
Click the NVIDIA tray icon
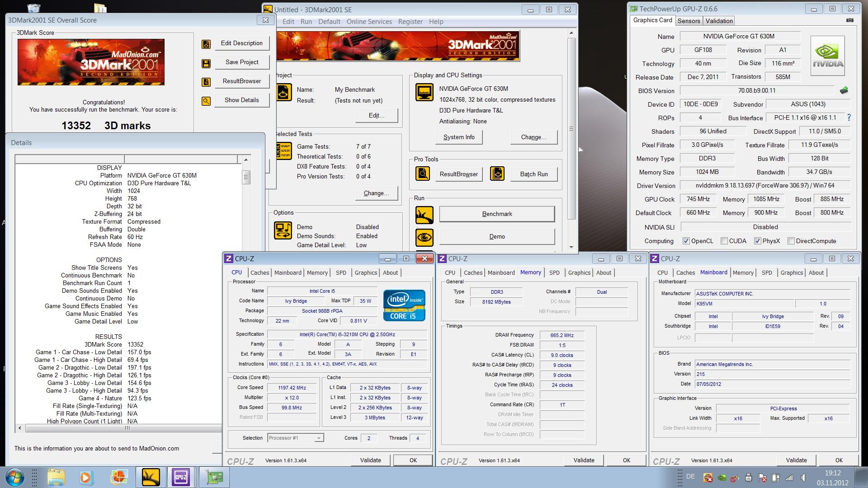[x=722, y=477]
